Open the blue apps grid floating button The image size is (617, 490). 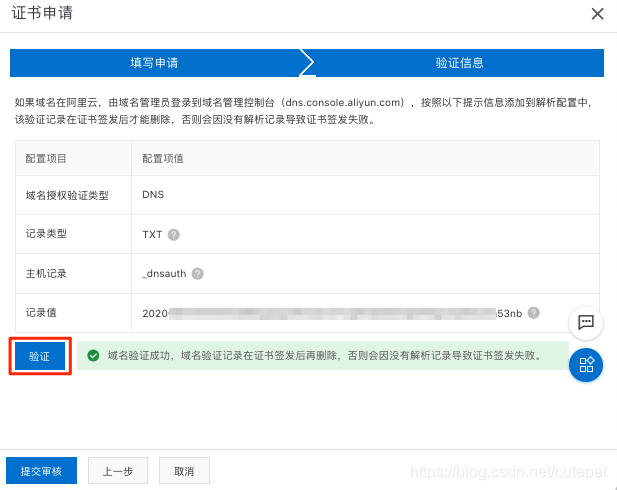pyautogui.click(x=586, y=365)
